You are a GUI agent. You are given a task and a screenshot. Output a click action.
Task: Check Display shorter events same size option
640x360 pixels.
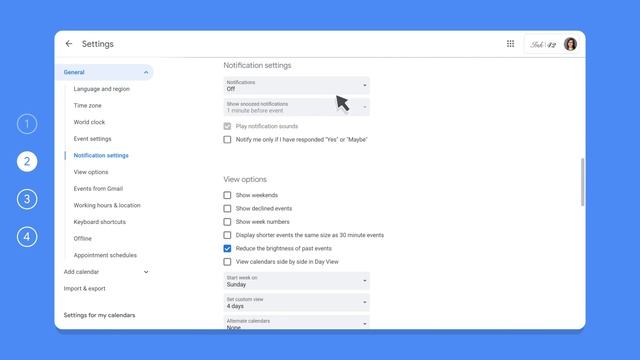(x=227, y=235)
